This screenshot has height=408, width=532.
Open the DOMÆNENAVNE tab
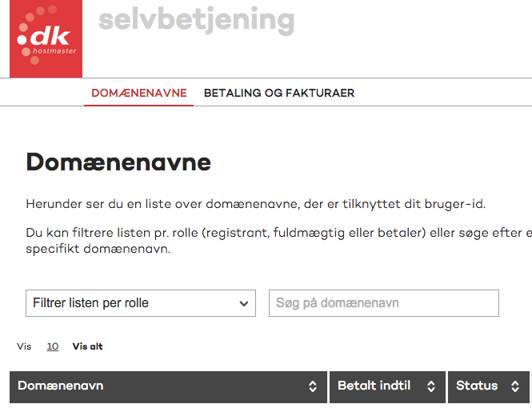tap(138, 93)
